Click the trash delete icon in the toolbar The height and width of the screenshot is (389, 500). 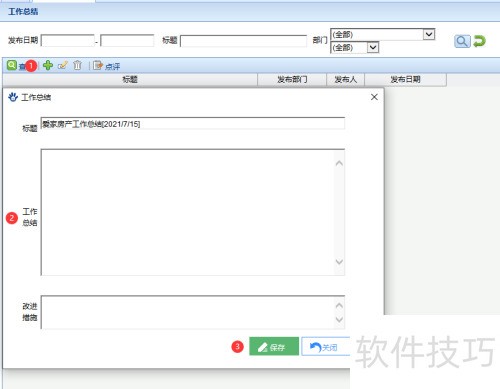pyautogui.click(x=77, y=65)
